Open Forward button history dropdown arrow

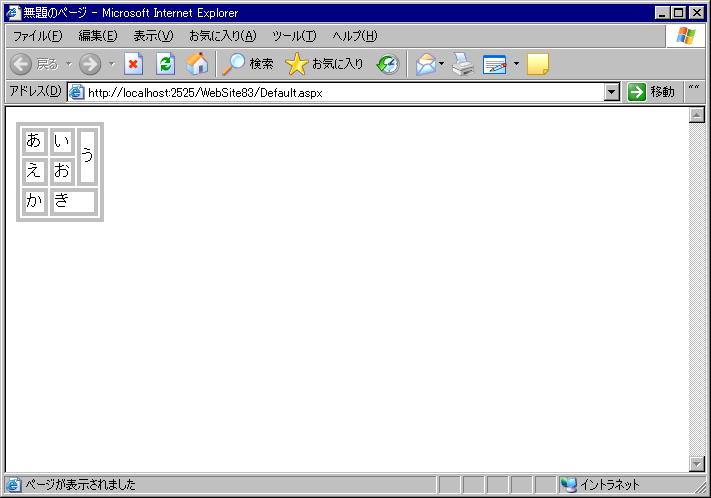coord(112,64)
